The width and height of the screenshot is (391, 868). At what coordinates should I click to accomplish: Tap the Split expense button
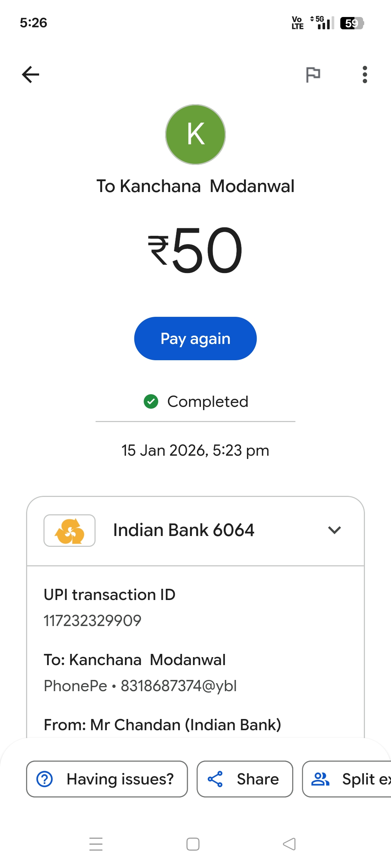click(x=348, y=779)
